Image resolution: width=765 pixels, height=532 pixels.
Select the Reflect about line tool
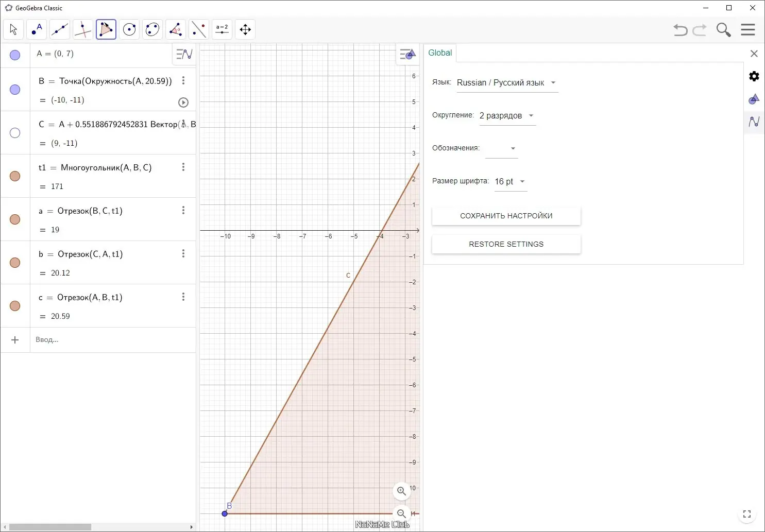click(199, 29)
